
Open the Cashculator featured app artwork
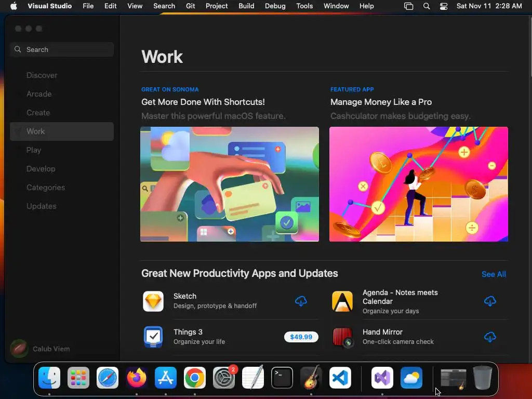pos(419,184)
